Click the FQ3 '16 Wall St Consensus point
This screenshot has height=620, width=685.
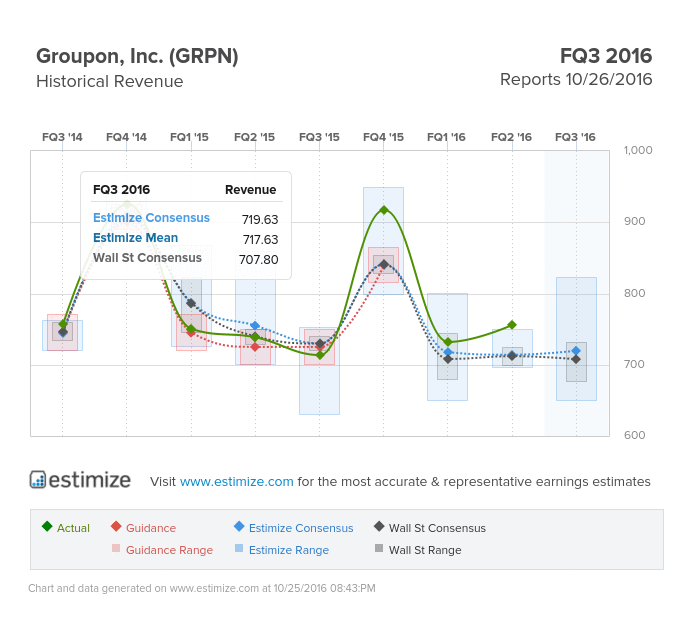coord(576,359)
